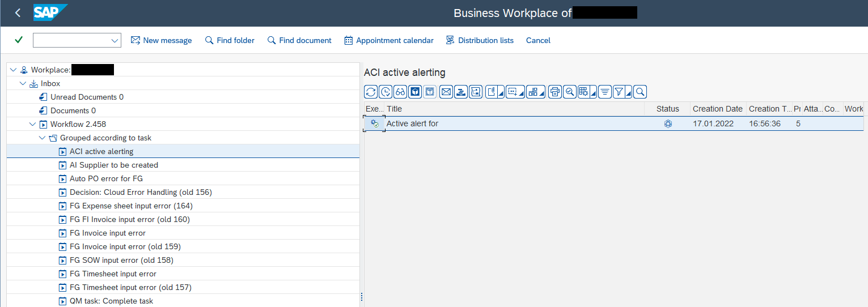Image resolution: width=868 pixels, height=307 pixels.
Task: Collapse Grouped according to task node
Action: (42, 138)
